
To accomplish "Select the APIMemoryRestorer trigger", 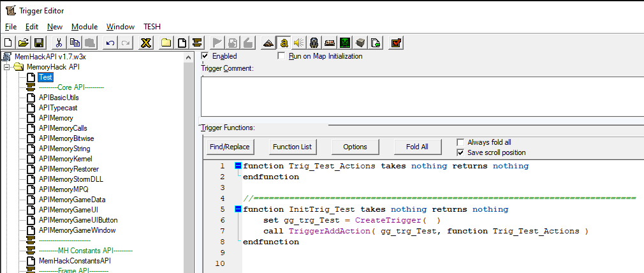I will pyautogui.click(x=69, y=169).
